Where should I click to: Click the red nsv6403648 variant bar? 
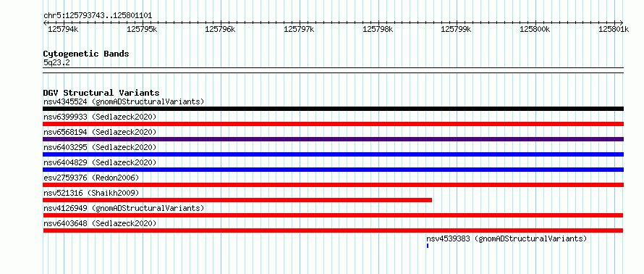point(333,231)
